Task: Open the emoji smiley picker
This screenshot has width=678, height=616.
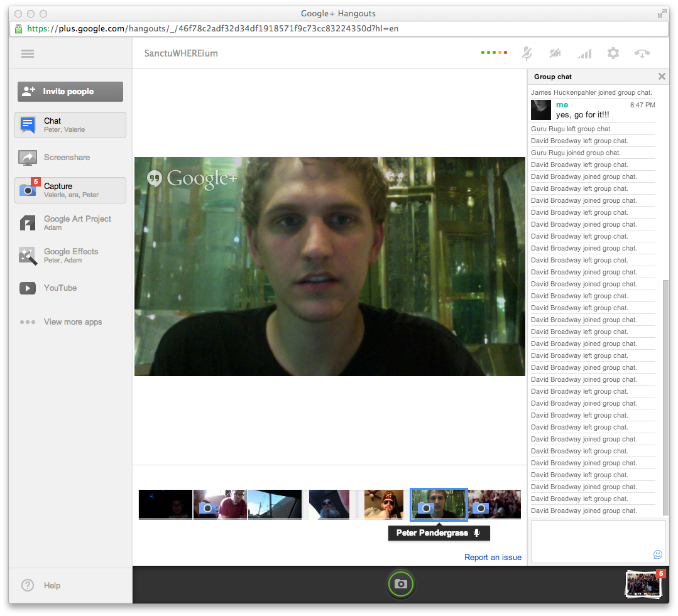Action: (x=658, y=554)
